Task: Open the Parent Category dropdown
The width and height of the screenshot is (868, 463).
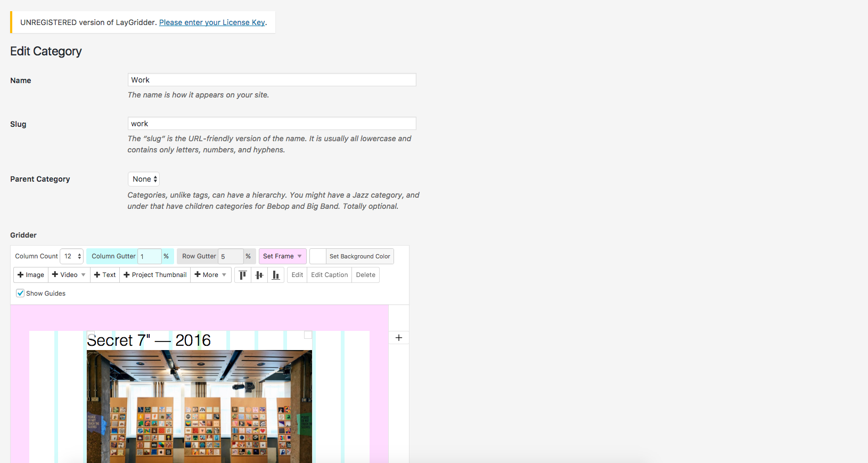Action: (x=144, y=179)
